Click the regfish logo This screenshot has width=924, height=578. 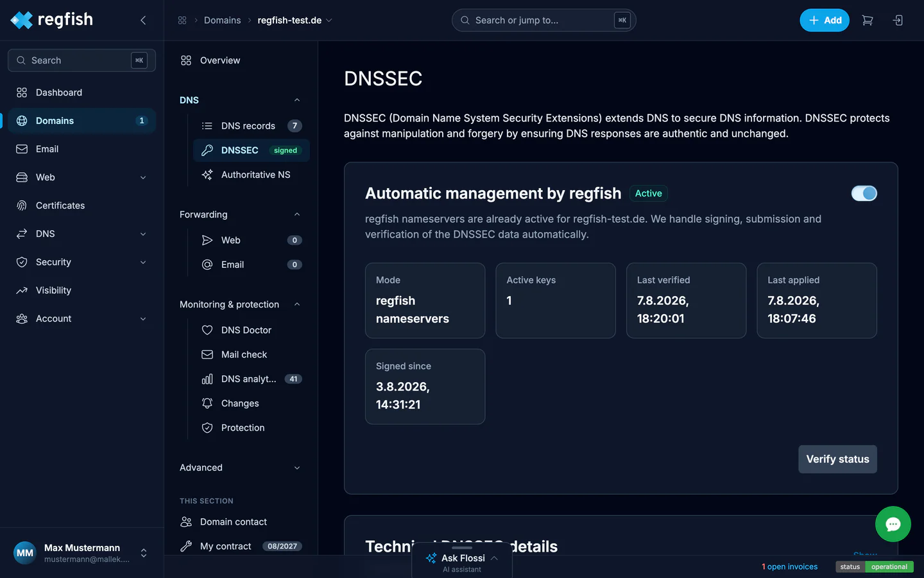pyautogui.click(x=52, y=20)
